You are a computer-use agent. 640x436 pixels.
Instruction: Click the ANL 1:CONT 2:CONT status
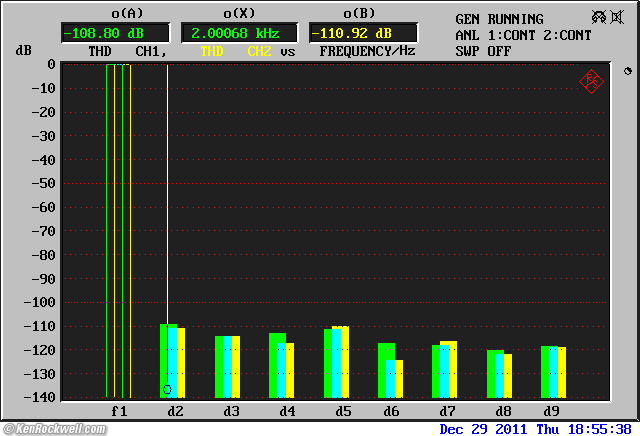pos(523,36)
